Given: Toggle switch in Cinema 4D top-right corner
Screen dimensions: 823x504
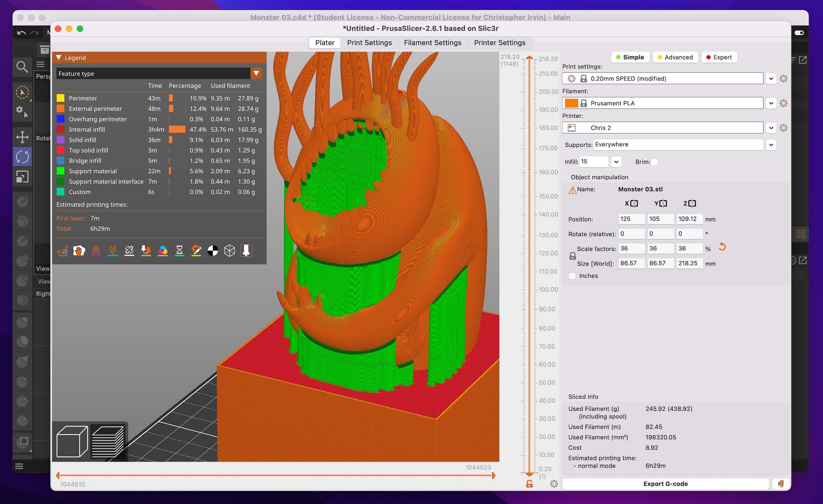Looking at the screenshot, I should click(799, 33).
